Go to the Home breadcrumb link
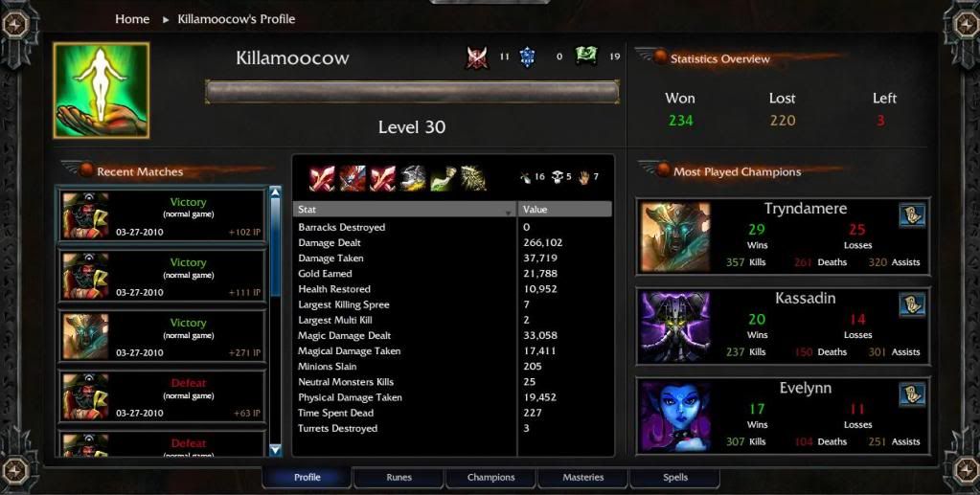Viewport: 980px width, 495px height. (132, 19)
